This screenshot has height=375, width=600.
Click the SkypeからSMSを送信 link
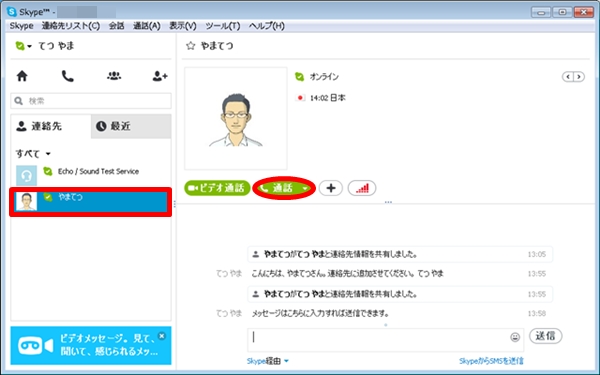491,361
